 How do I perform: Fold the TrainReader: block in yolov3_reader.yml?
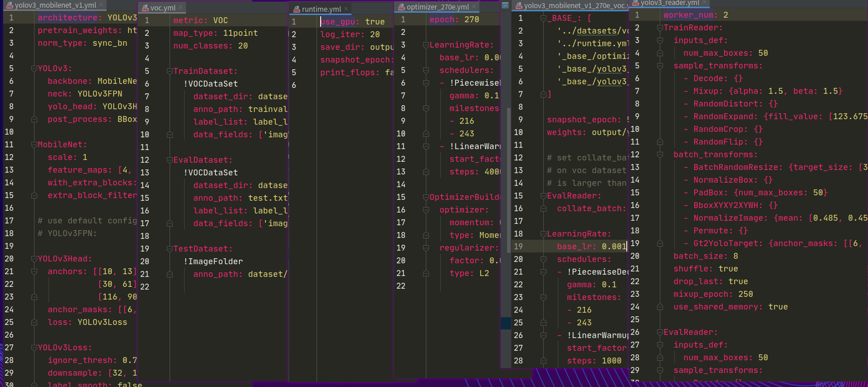click(660, 28)
